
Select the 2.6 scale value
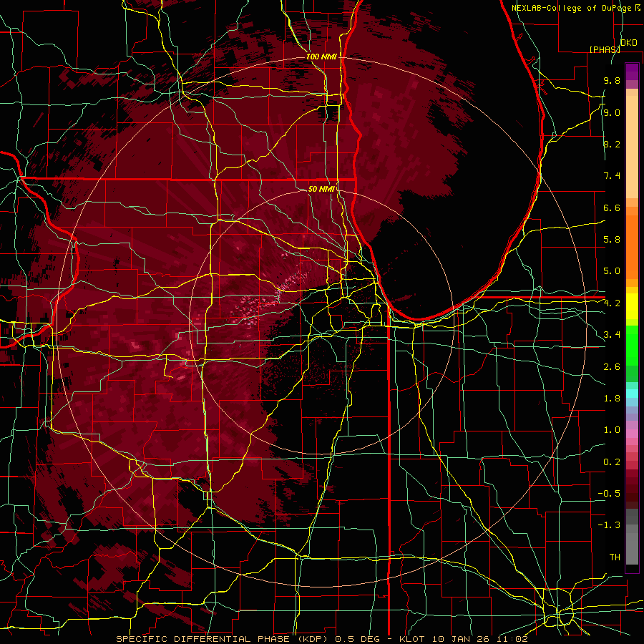click(612, 367)
